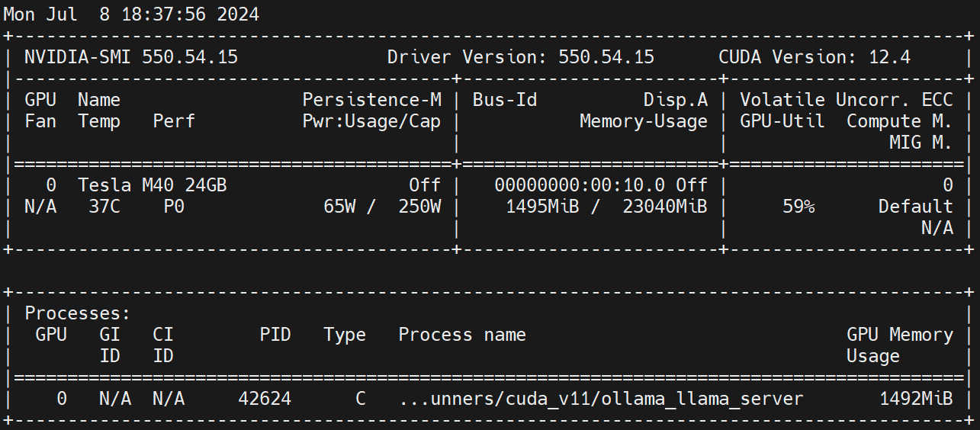
Task: Click the power usage '65W'
Action: coord(340,207)
